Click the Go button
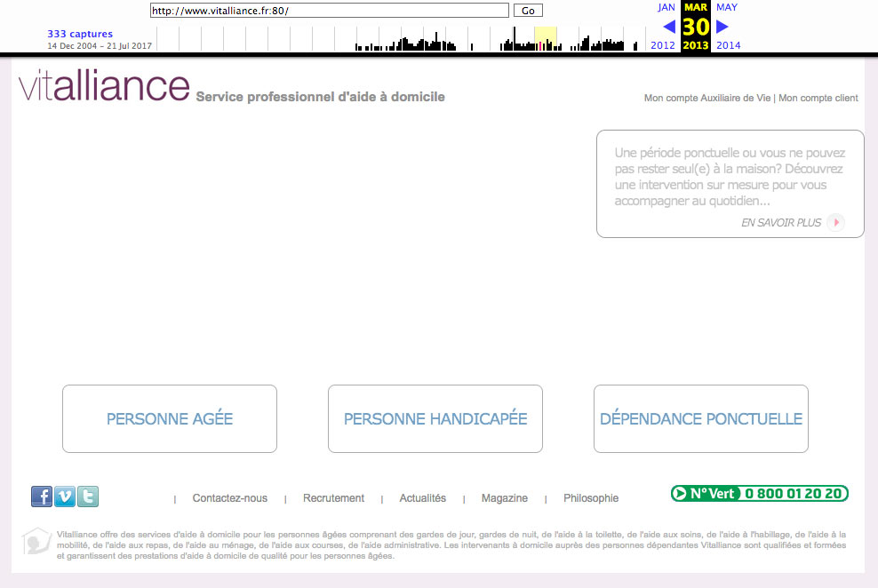 tap(528, 10)
